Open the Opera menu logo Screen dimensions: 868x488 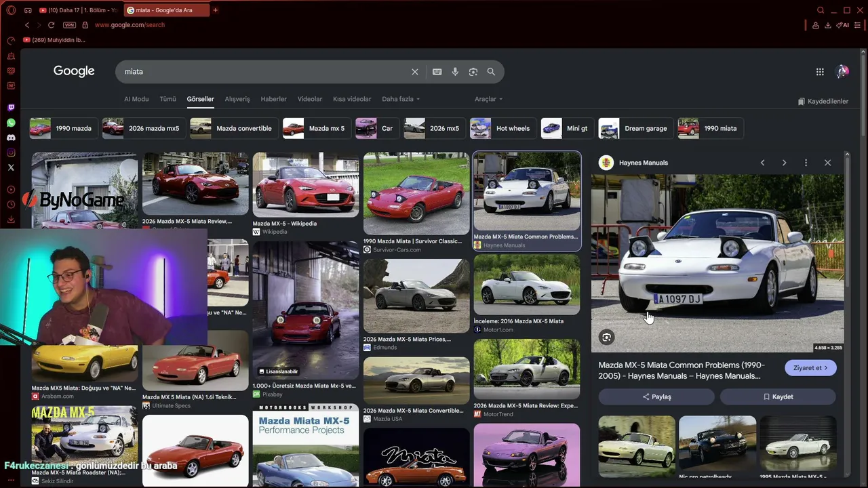point(11,10)
